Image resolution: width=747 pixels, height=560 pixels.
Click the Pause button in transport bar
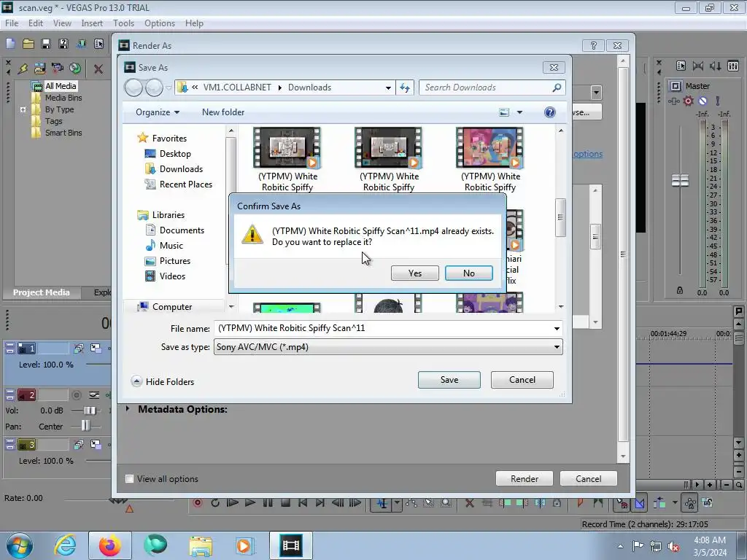pyautogui.click(x=268, y=503)
